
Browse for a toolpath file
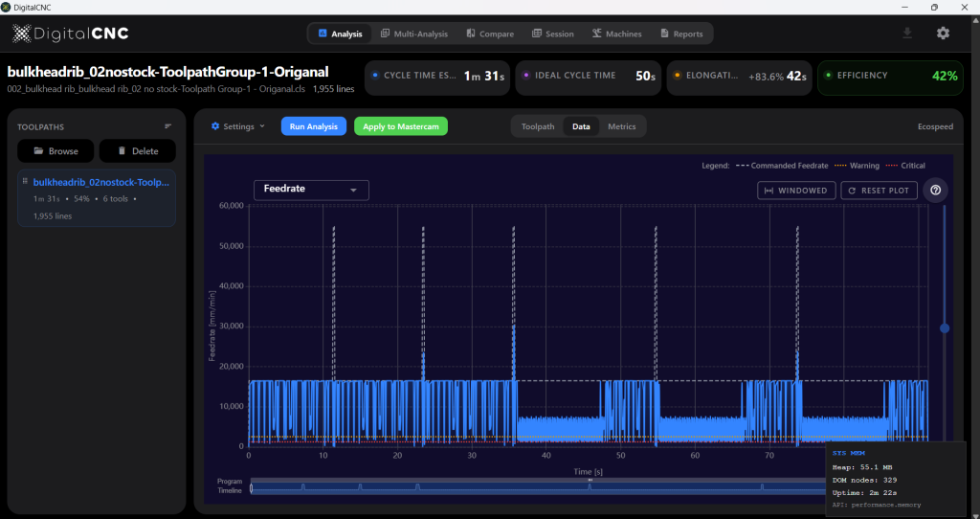[x=56, y=150]
